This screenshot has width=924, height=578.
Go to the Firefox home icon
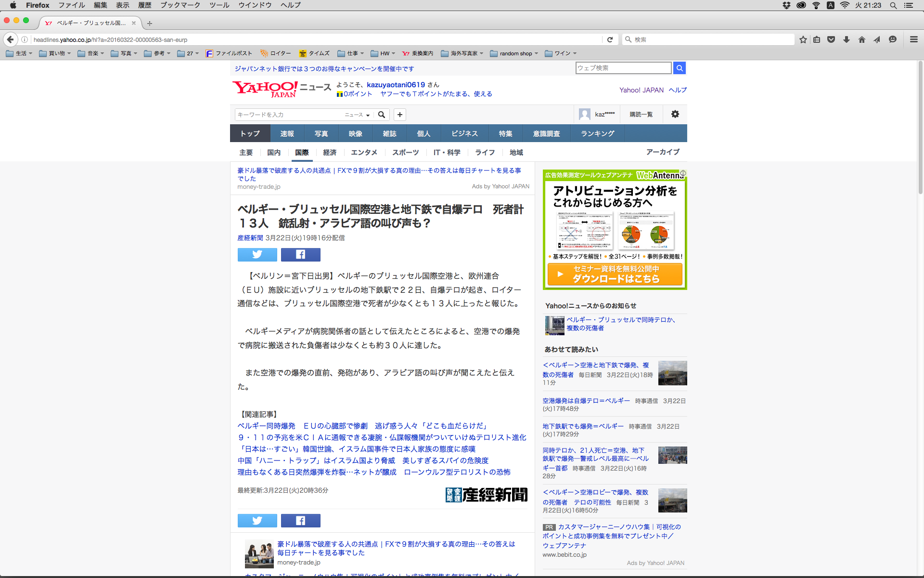[861, 39]
